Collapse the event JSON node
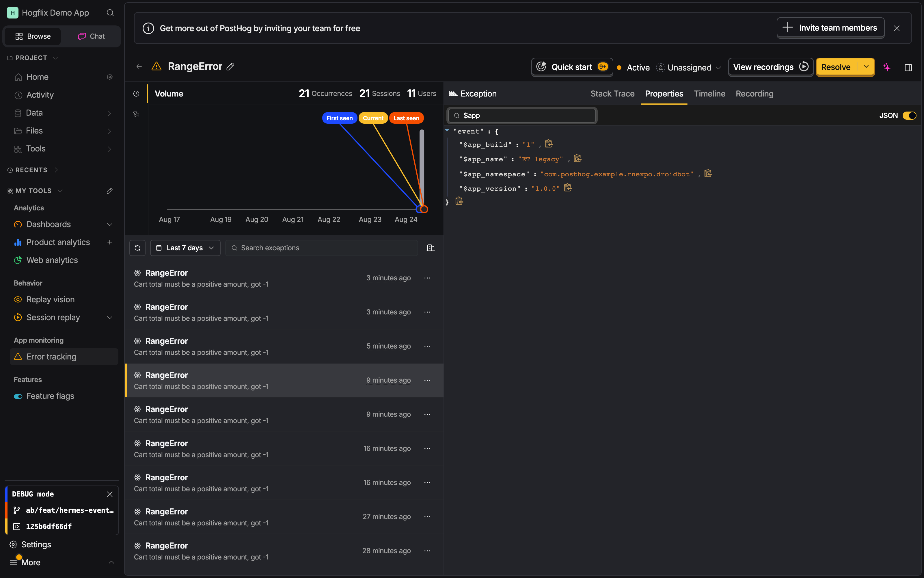 tap(447, 131)
